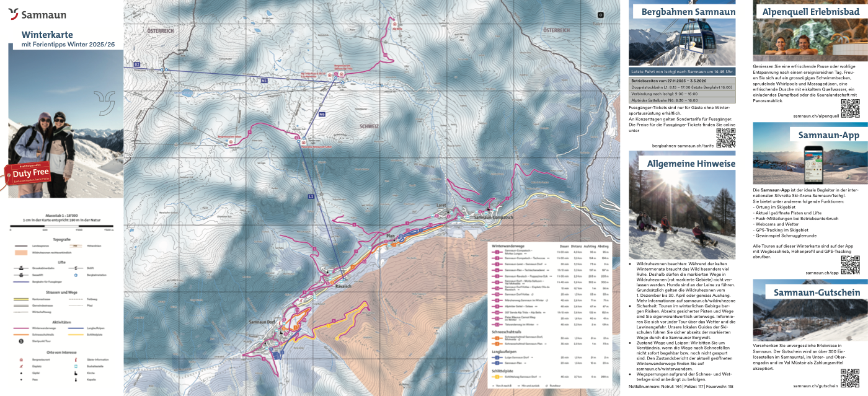868x396 pixels.
Task: Click the 'Schlittelweg Samnaun Dorf' table row
Action: tap(550, 377)
